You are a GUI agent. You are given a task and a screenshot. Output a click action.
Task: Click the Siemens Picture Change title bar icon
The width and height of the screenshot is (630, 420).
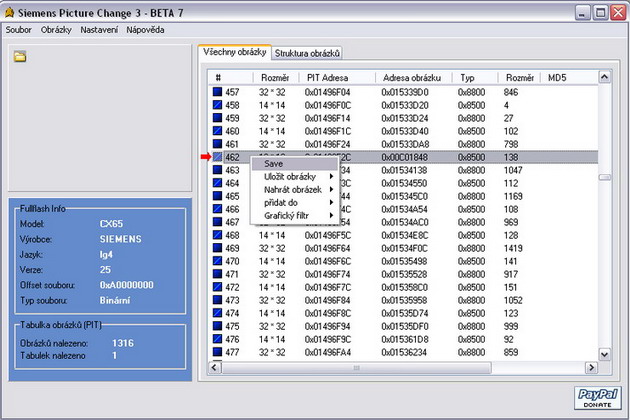[9, 13]
